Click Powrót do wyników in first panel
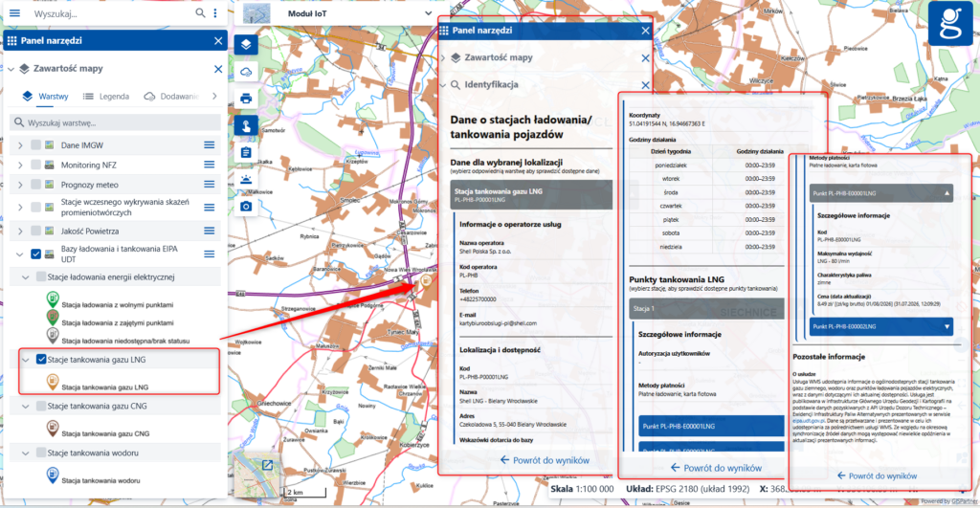 point(545,460)
